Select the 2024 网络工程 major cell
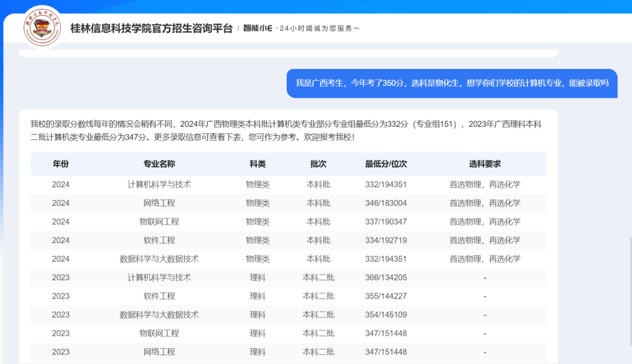Screen dimensions: 632x364 tap(159, 203)
